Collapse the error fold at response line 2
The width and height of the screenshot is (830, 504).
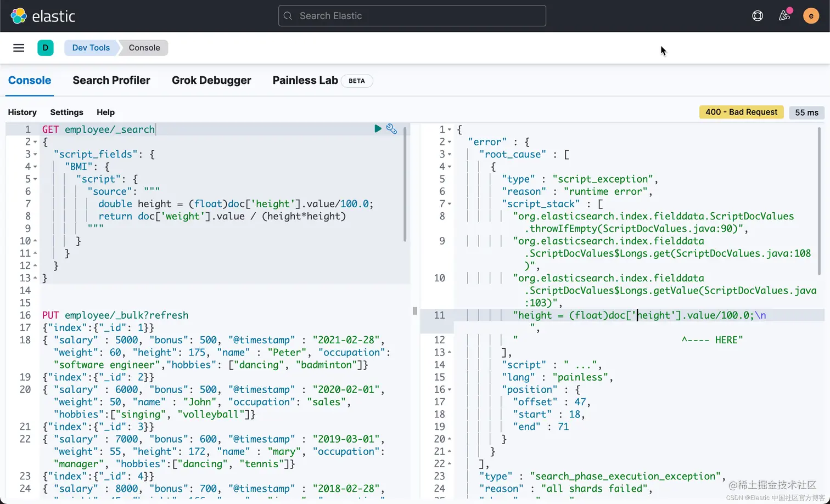pyautogui.click(x=450, y=142)
